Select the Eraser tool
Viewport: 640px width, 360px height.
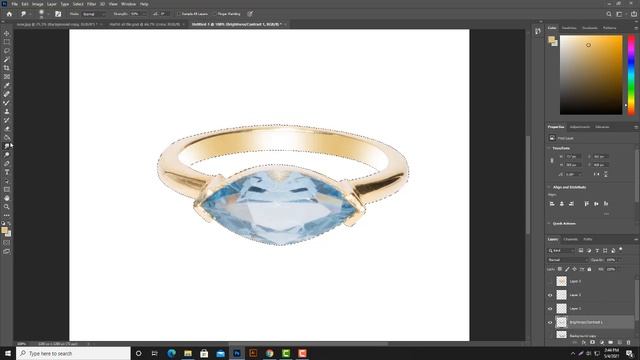tap(7, 129)
